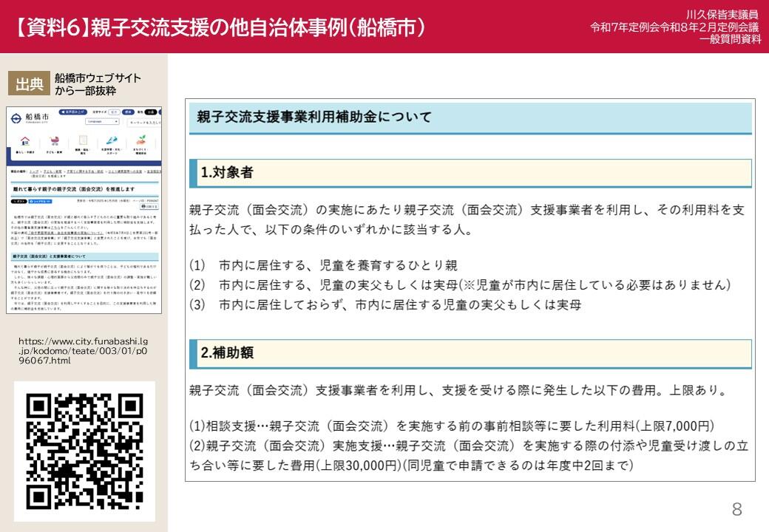Open the funabashi.lg.jp URL link
This screenshot has height=532, width=769.
83,351
